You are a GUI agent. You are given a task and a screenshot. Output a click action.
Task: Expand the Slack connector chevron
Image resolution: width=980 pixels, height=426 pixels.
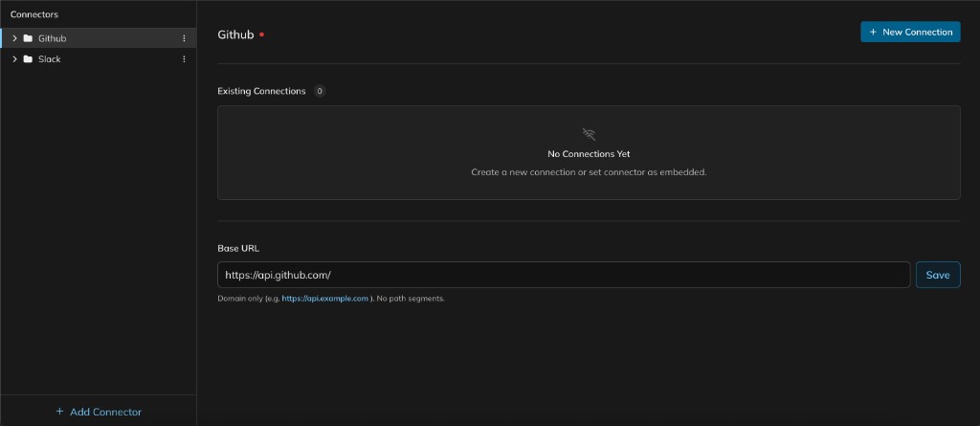pyautogui.click(x=14, y=59)
